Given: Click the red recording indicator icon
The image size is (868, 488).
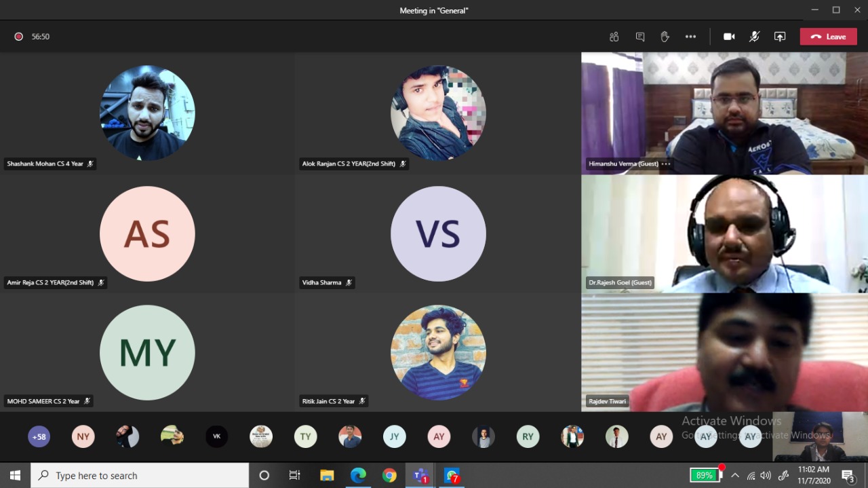Looking at the screenshot, I should tap(19, 37).
